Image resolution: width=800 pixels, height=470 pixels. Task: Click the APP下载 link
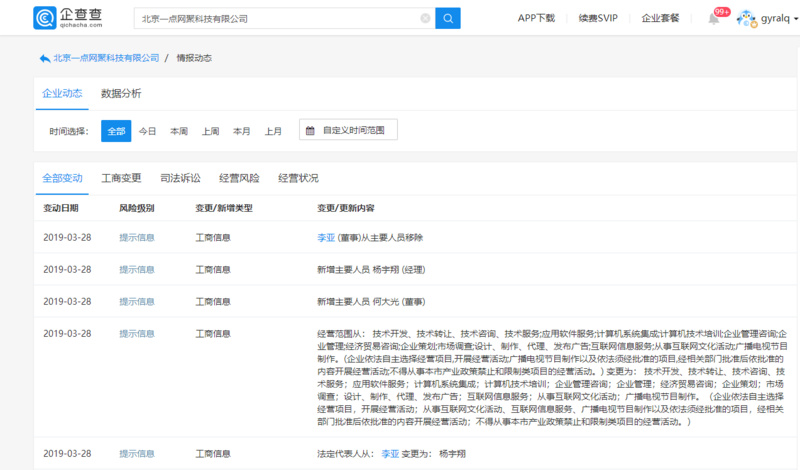536,18
